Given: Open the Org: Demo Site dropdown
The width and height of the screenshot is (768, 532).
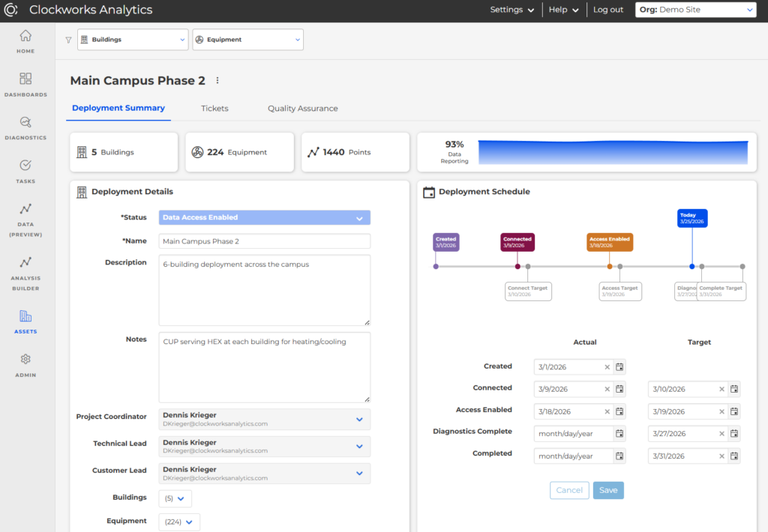Looking at the screenshot, I should point(695,9).
